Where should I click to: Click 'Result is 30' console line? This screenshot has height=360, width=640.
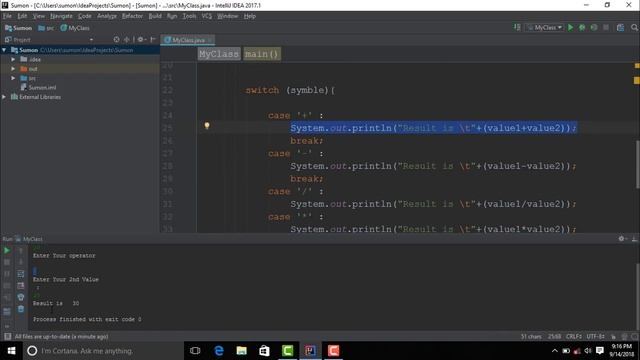click(56, 303)
